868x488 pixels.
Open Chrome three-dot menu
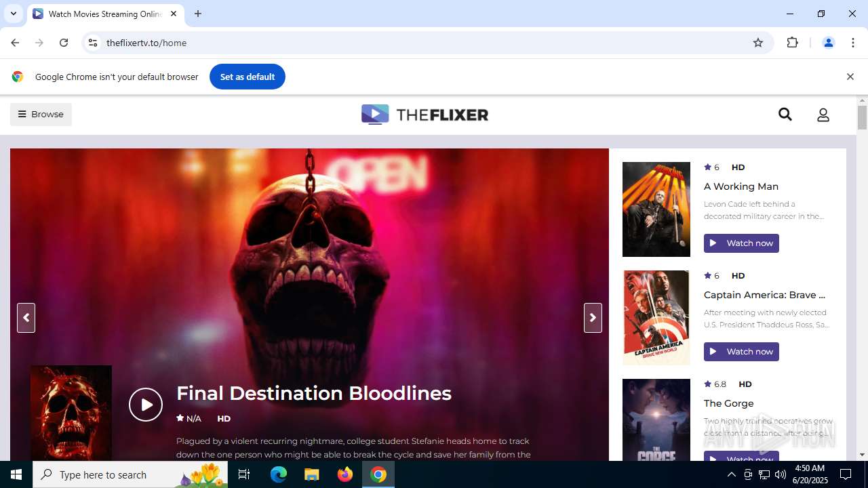853,43
